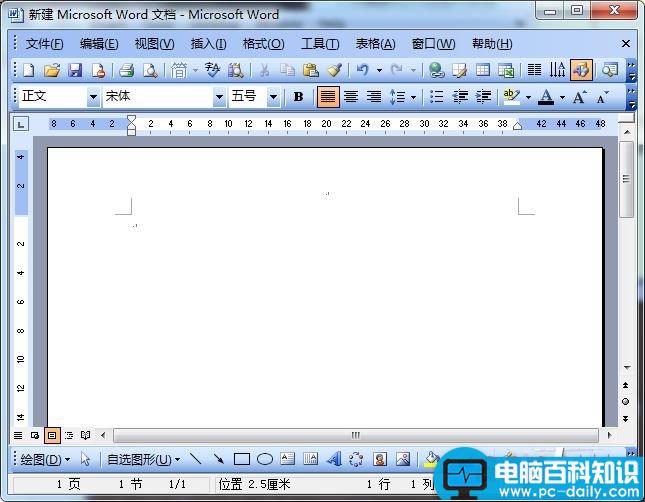The image size is (645, 502).
Task: Save the document with floppy icon
Action: tap(75, 70)
